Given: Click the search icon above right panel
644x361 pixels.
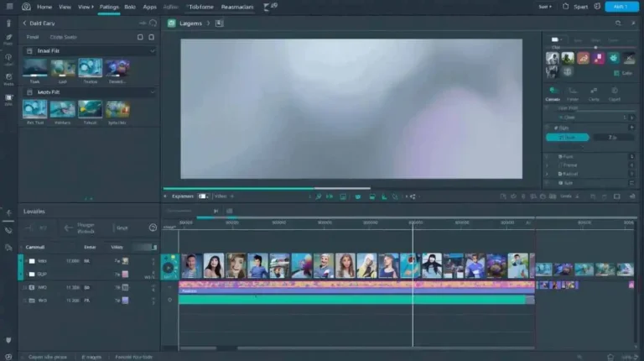Looking at the screenshot, I should tap(618, 24).
